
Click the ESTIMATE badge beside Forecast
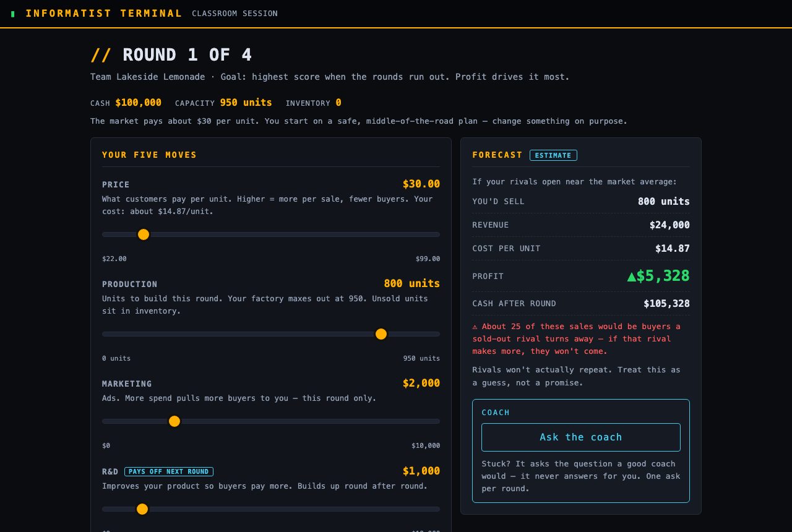(x=553, y=155)
